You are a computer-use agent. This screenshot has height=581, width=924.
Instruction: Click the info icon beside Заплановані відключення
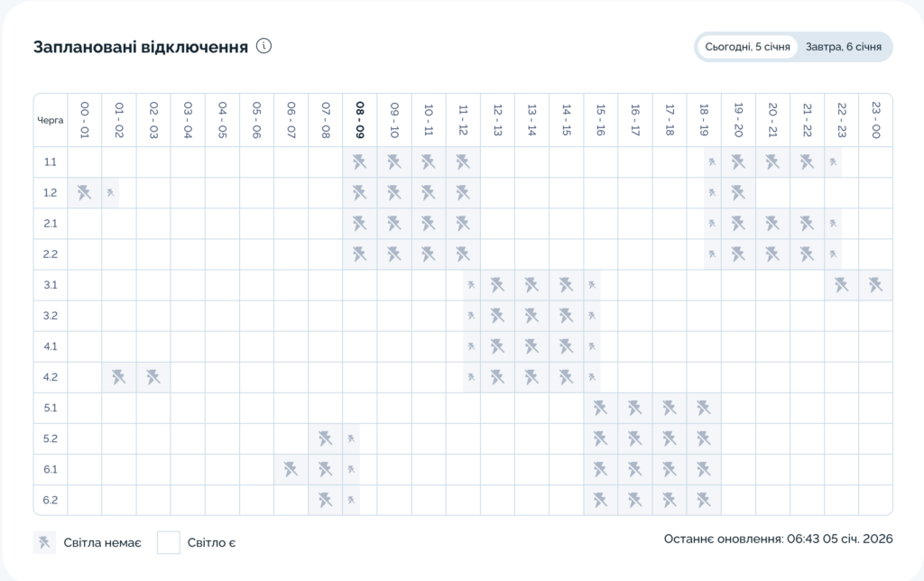(x=263, y=47)
